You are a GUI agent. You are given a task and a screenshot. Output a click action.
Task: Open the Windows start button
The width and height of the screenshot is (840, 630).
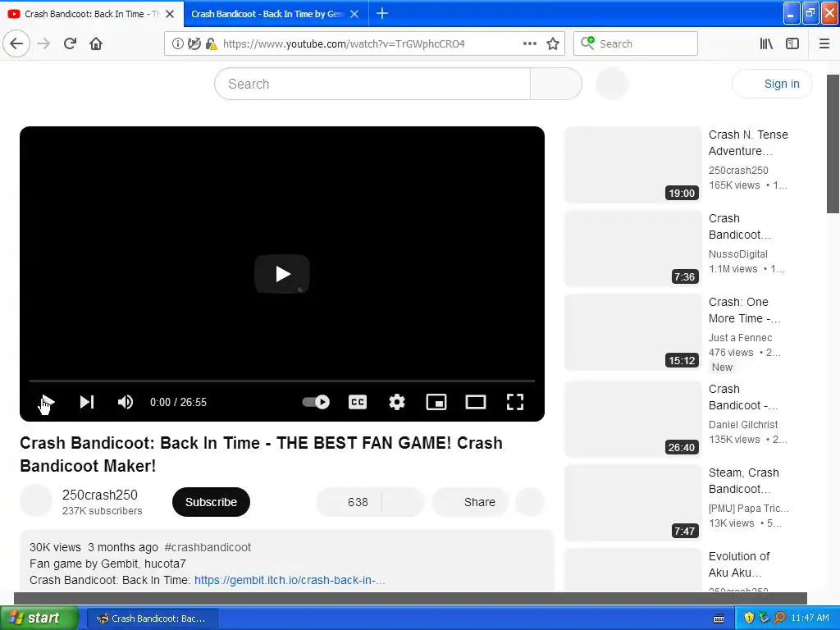coord(39,619)
